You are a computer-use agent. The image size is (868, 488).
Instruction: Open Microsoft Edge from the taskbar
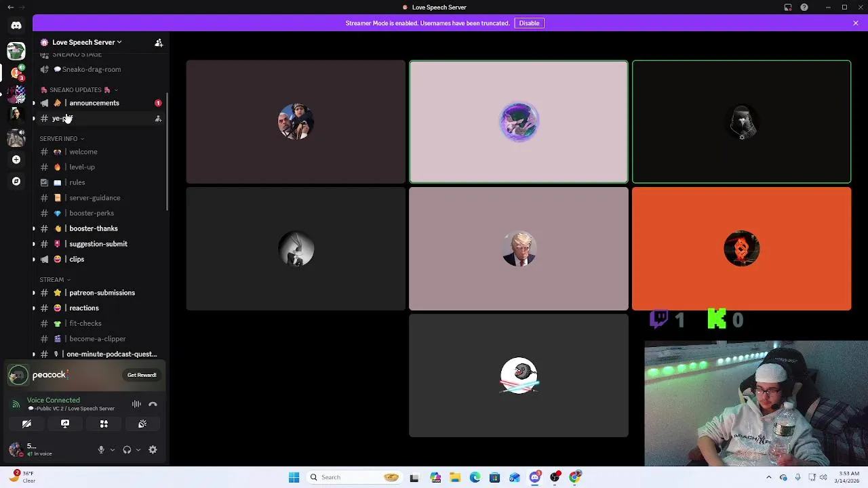[x=475, y=477]
